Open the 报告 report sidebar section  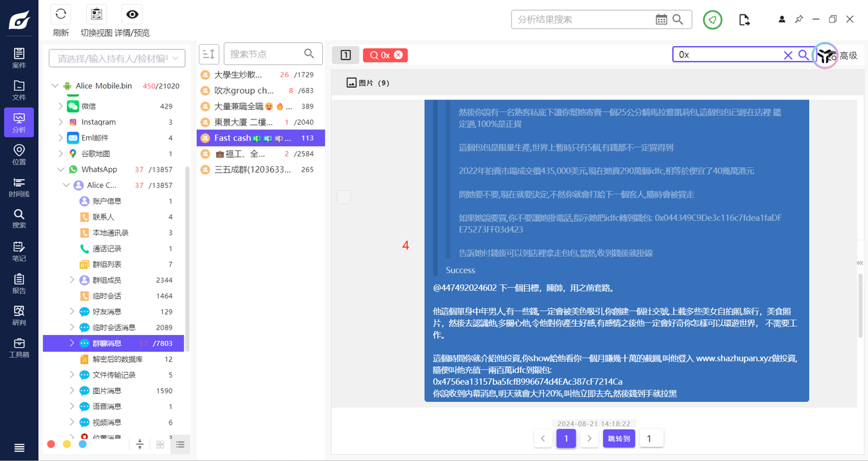[19, 283]
